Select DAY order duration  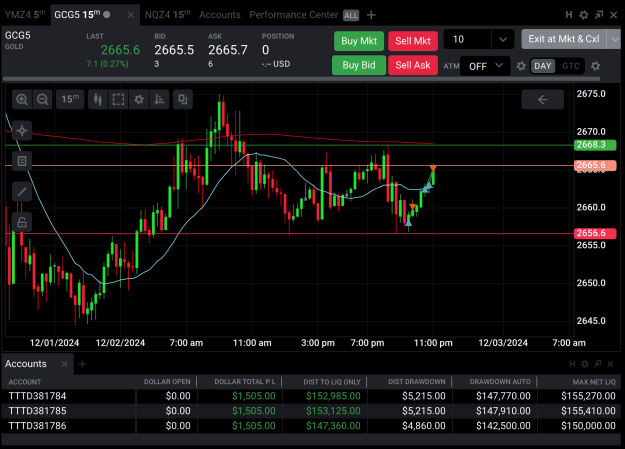(542, 66)
